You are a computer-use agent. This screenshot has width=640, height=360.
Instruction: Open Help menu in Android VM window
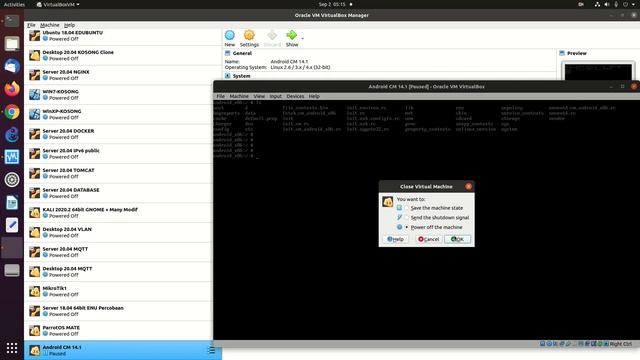314,96
